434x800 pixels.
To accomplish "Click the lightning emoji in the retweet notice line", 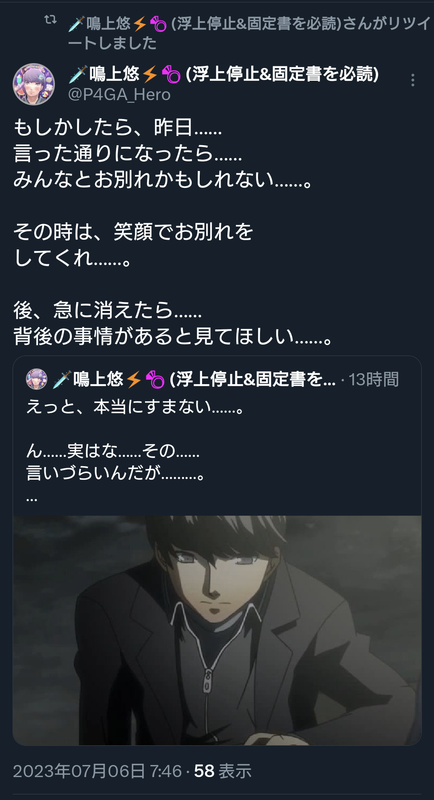I will click(140, 24).
